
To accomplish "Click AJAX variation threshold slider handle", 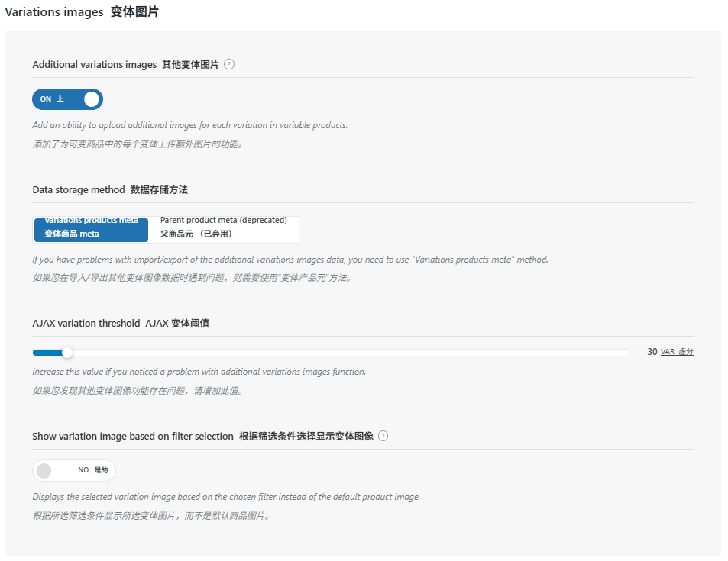I will pyautogui.click(x=67, y=353).
